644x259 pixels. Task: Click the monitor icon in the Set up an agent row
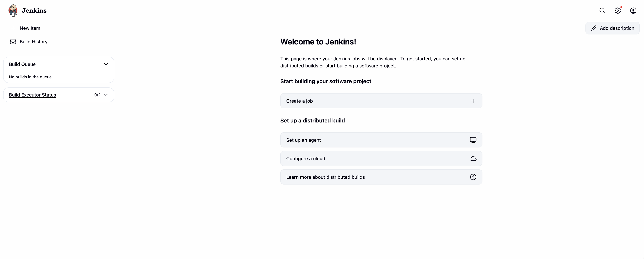(x=473, y=140)
